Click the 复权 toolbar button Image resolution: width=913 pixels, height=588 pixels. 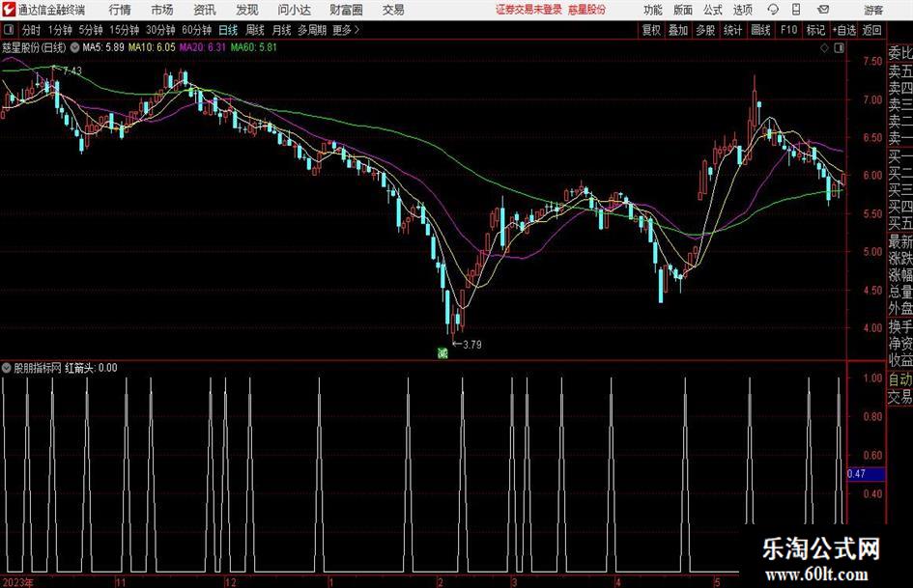[x=651, y=30]
